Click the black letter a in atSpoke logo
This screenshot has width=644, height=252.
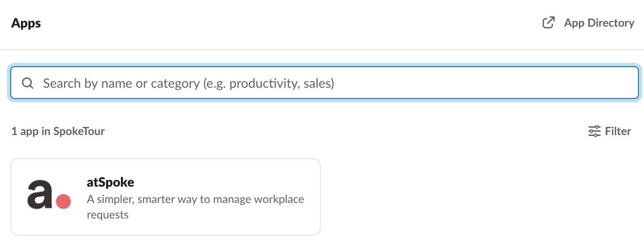[40, 194]
